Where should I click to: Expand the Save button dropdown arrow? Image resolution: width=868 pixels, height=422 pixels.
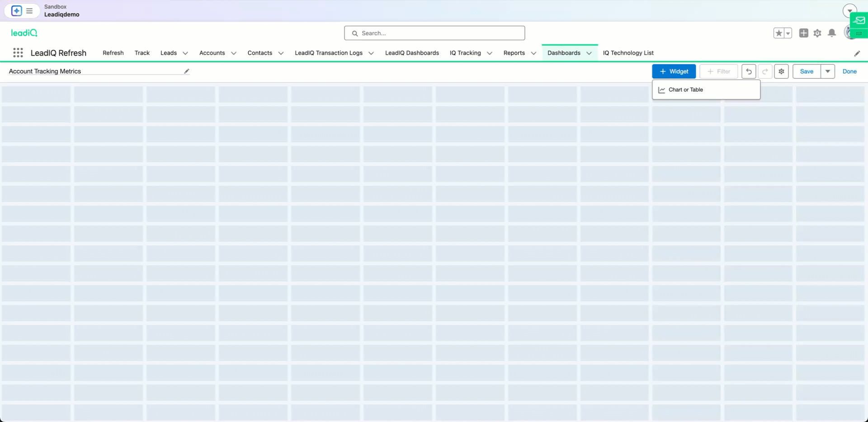(827, 71)
